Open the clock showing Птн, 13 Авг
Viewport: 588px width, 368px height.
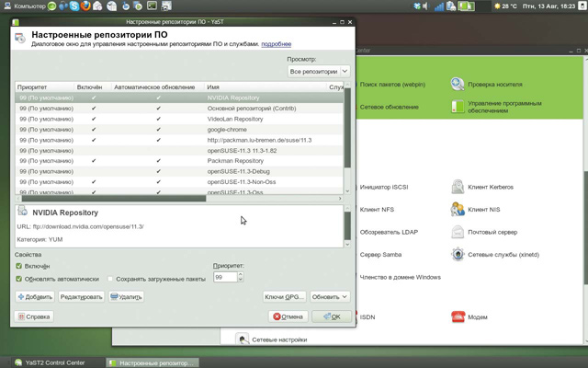point(548,6)
